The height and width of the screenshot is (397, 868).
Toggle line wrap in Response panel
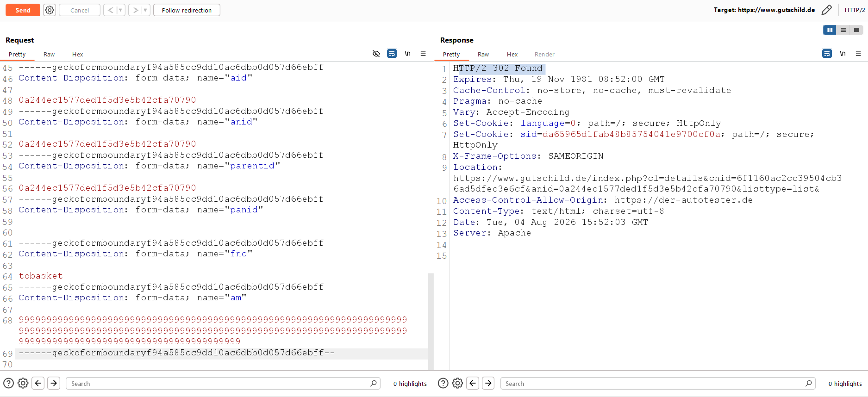[827, 54]
